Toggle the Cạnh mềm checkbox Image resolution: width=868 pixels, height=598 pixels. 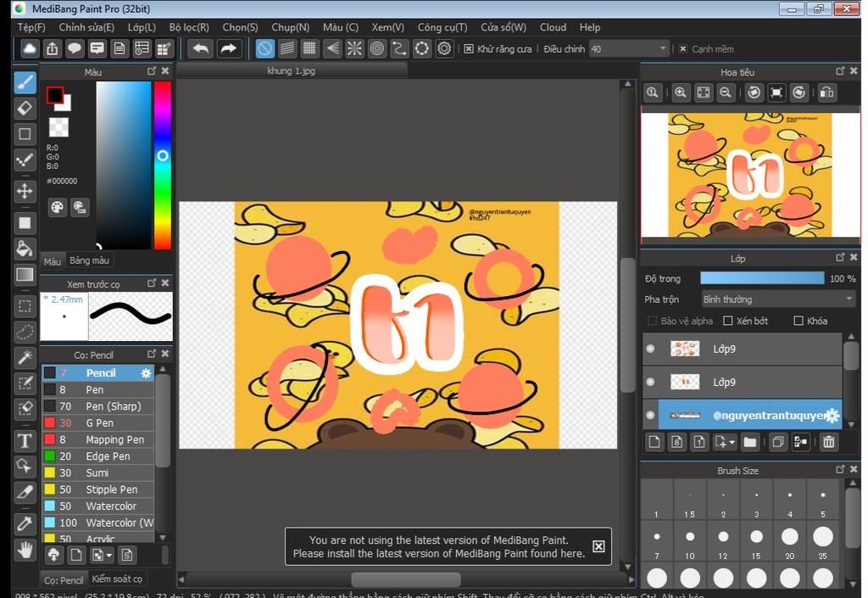tap(683, 48)
